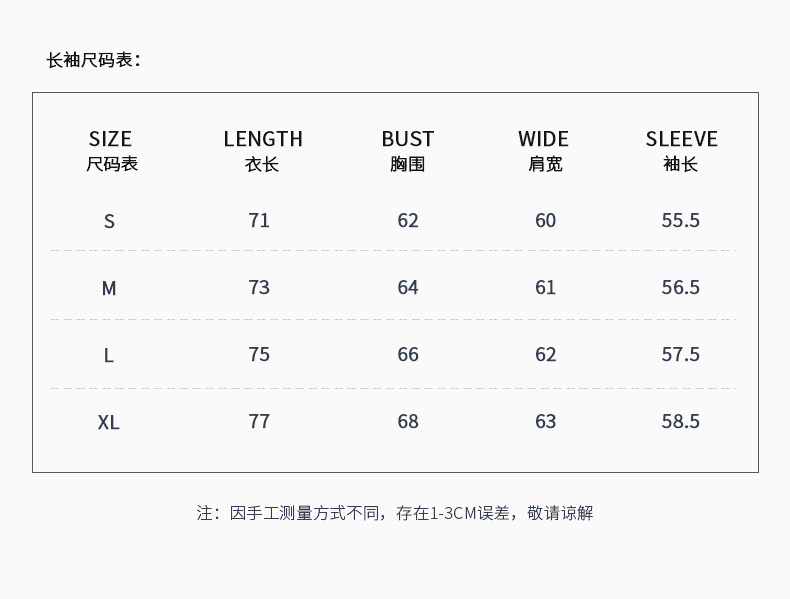790x599 pixels.
Task: Click the BUST column header
Action: 407,139
